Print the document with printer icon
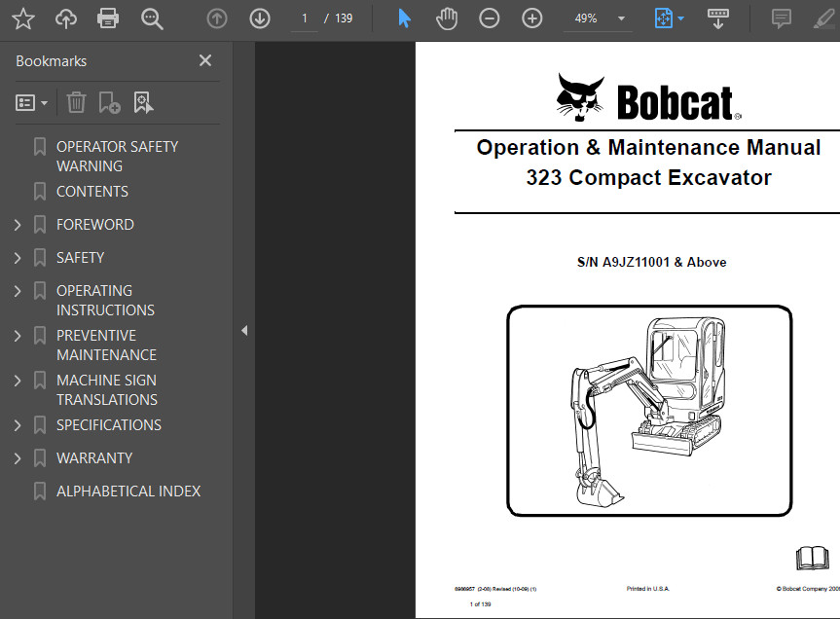The width and height of the screenshot is (840, 619). (108, 18)
